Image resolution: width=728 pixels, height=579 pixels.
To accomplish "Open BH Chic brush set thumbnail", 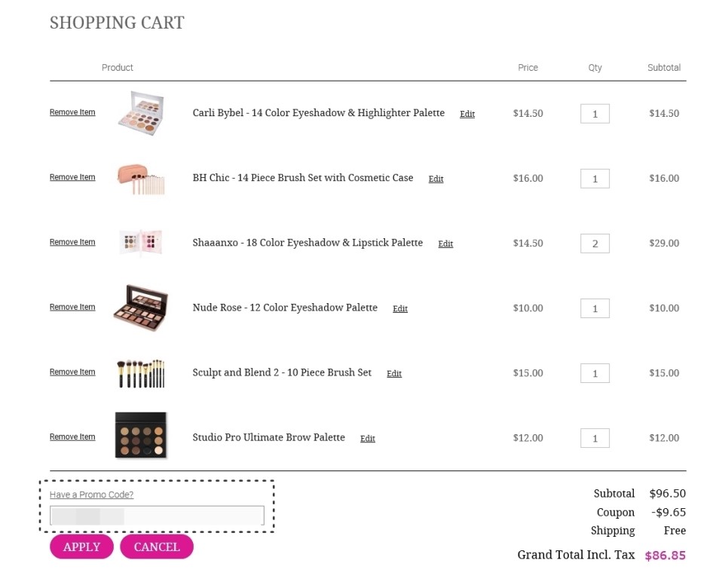I will 141,179.
